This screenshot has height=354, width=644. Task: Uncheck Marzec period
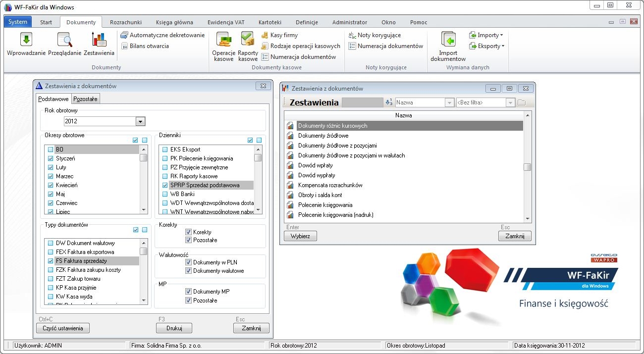point(50,176)
